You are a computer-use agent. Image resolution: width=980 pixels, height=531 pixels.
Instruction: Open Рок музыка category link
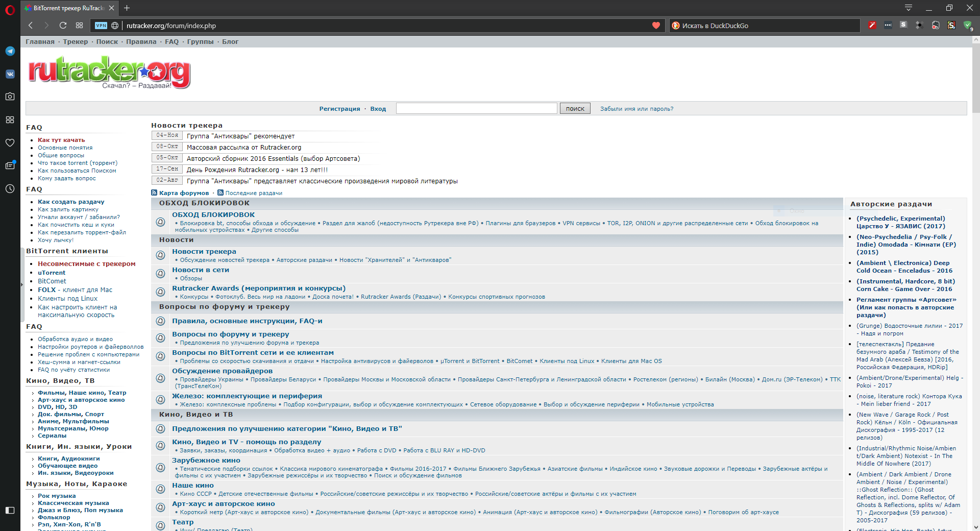(x=57, y=496)
